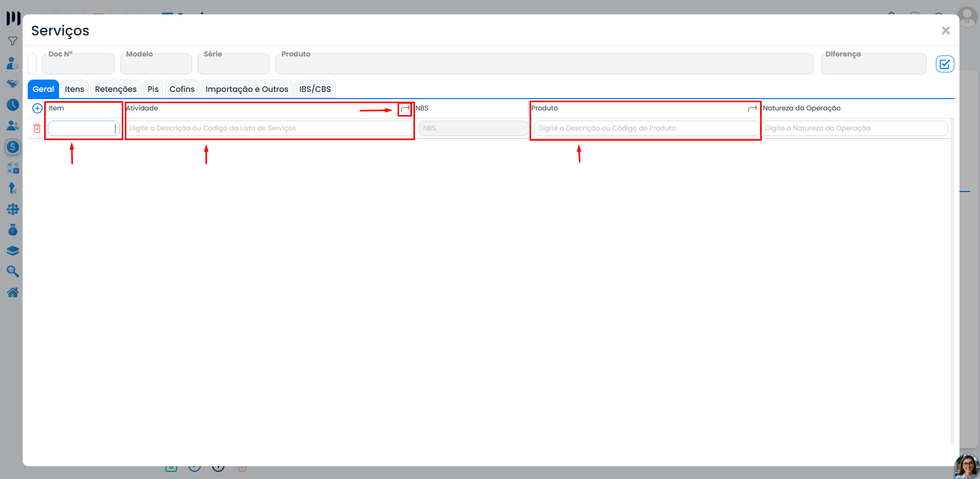
Task: Go to home via sidebar house icon
Action: click(13, 293)
